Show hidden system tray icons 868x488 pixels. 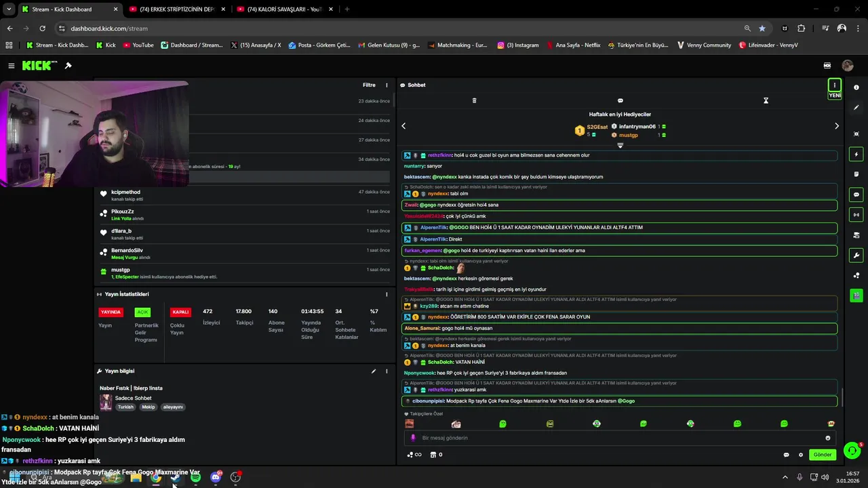pyautogui.click(x=785, y=477)
